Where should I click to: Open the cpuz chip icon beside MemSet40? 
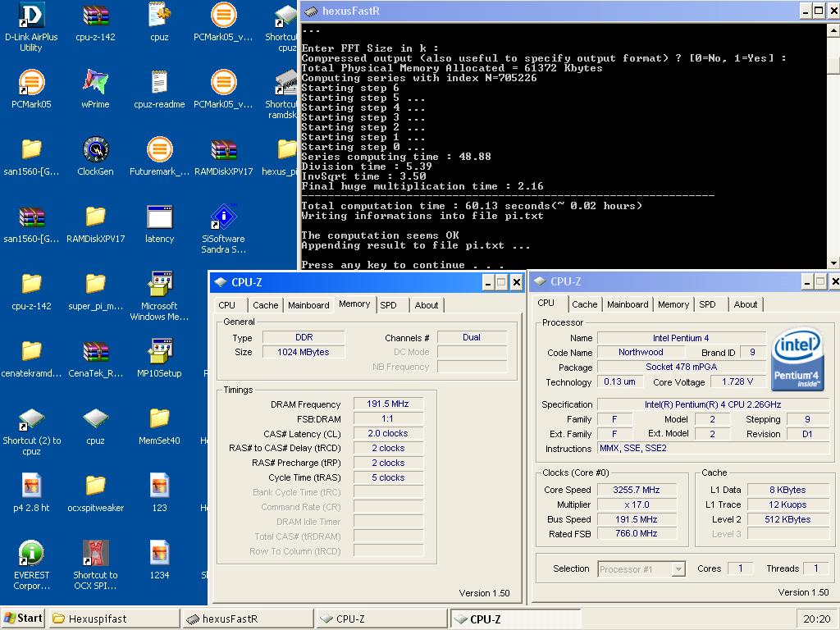coord(95,419)
